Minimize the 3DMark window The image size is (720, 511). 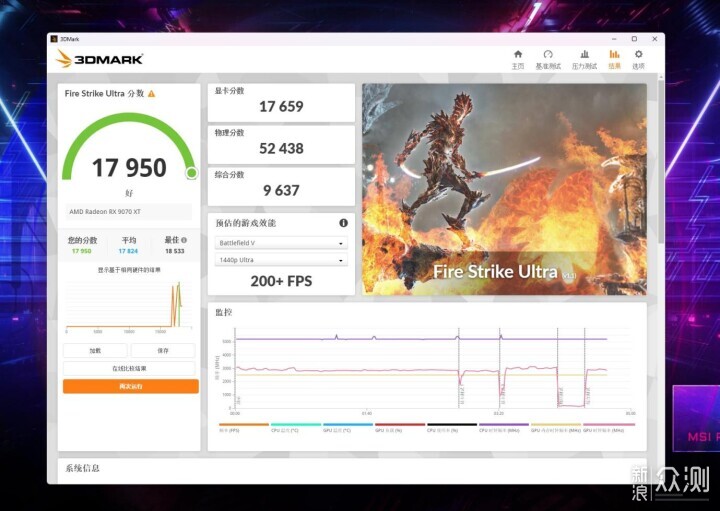pyautogui.click(x=614, y=39)
